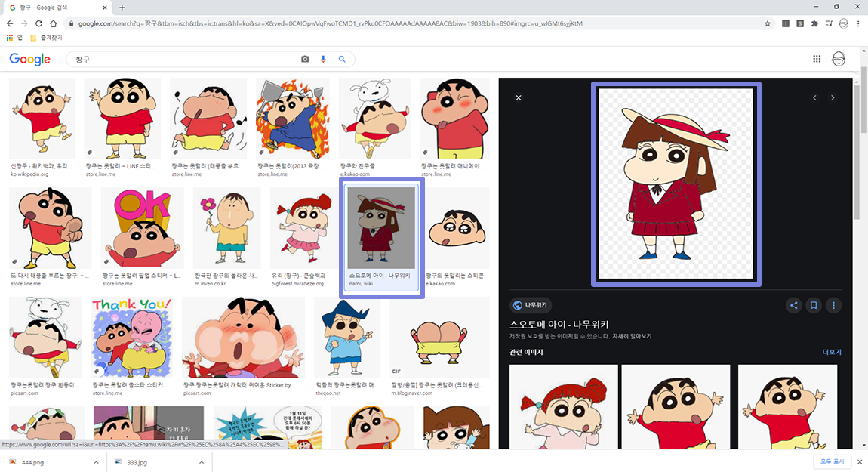Show the previous image in preview panel
Image resolution: width=868 pixels, height=475 pixels.
(x=814, y=98)
